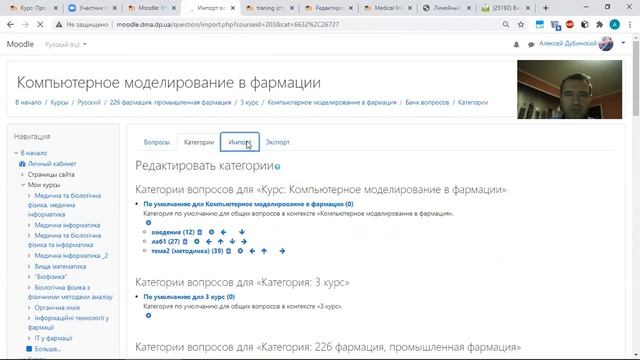Delete тема2 (методичка) category via trash icon
The image size is (640, 360).
pos(229,251)
